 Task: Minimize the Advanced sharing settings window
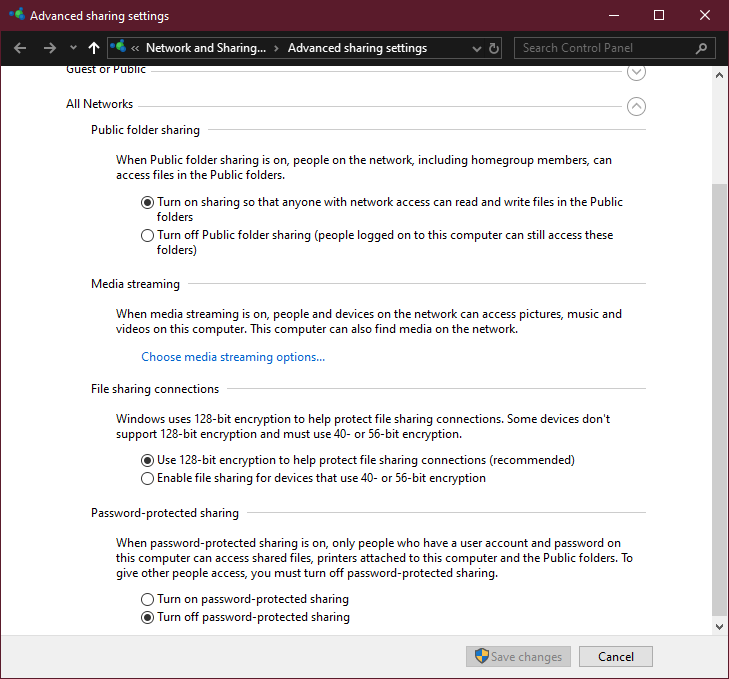[614, 15]
